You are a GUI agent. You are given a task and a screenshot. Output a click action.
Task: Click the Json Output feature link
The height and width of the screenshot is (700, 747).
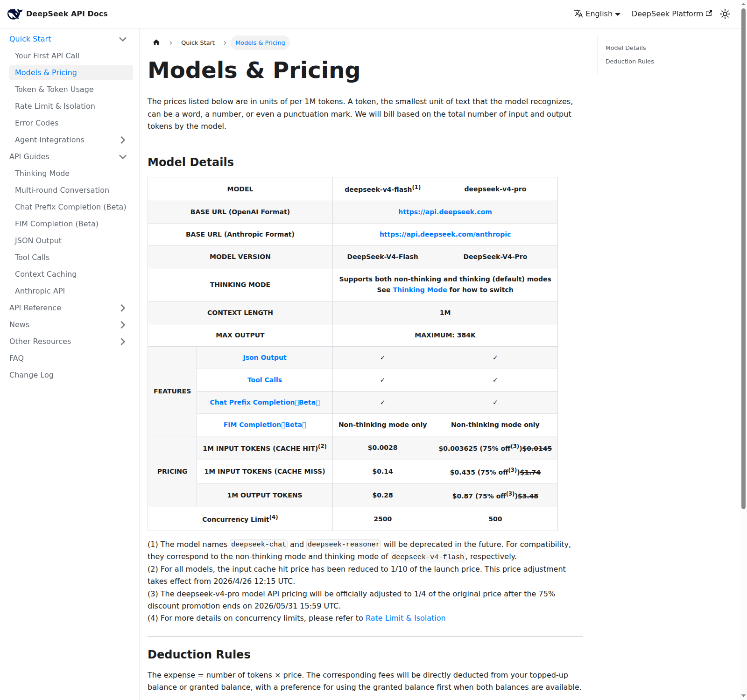265,357
